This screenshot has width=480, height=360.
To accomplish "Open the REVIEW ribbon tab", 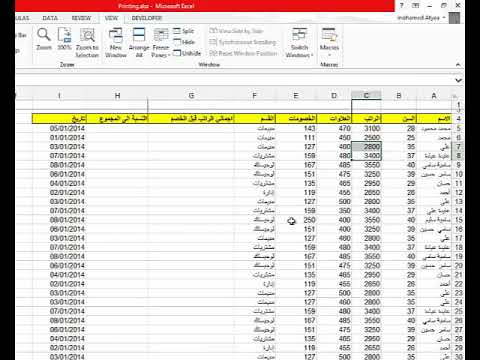I will click(81, 18).
